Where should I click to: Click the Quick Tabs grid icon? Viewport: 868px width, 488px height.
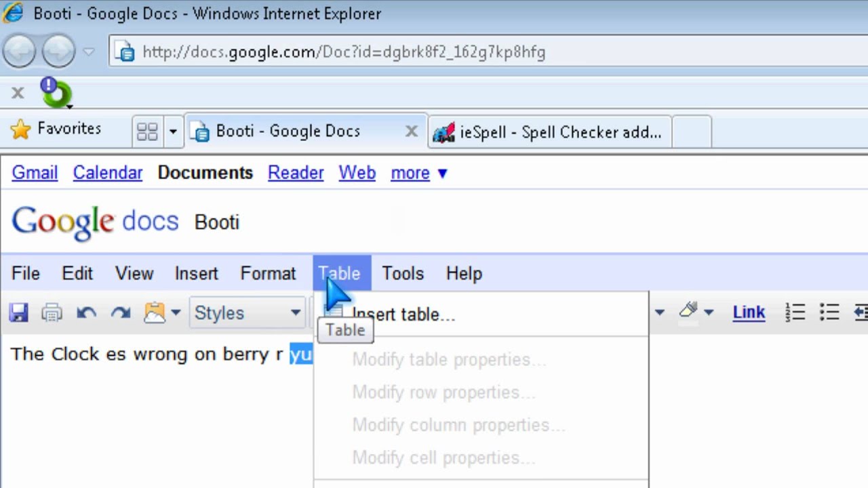coord(147,131)
